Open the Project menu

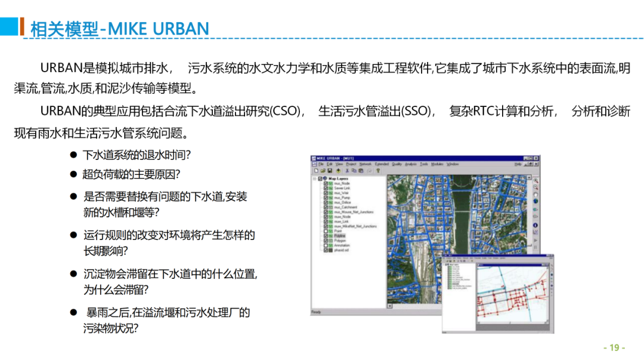pyautogui.click(x=351, y=164)
